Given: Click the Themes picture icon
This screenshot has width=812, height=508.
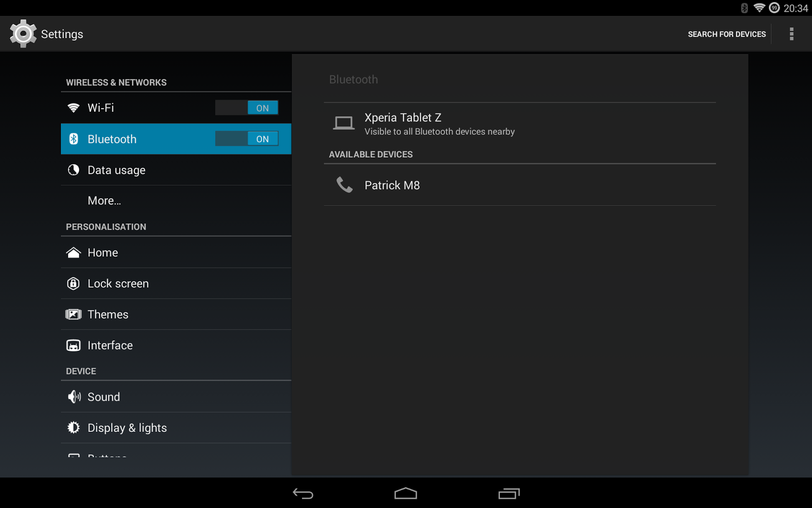Looking at the screenshot, I should click(74, 314).
